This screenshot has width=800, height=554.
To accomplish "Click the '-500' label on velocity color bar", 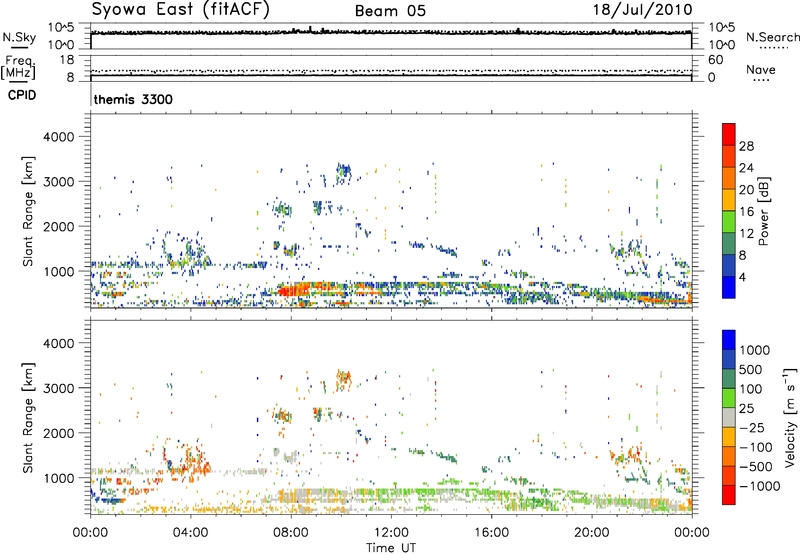I will (x=756, y=467).
